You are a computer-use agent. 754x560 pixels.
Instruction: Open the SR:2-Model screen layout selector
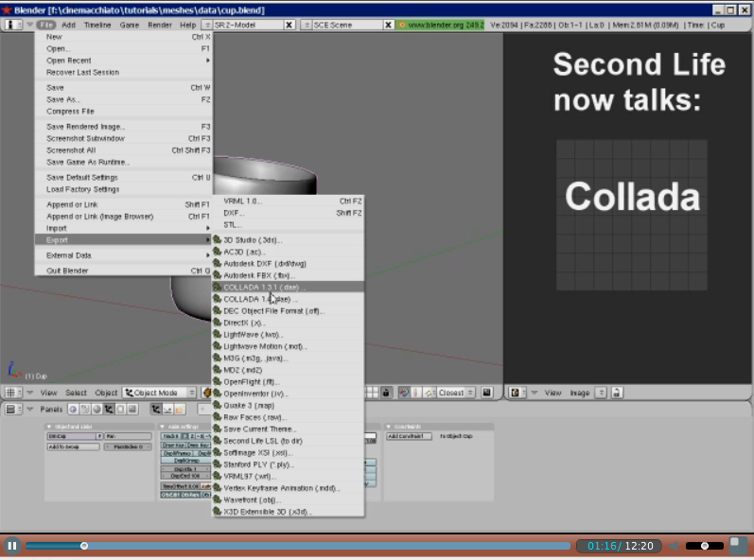[x=207, y=25]
